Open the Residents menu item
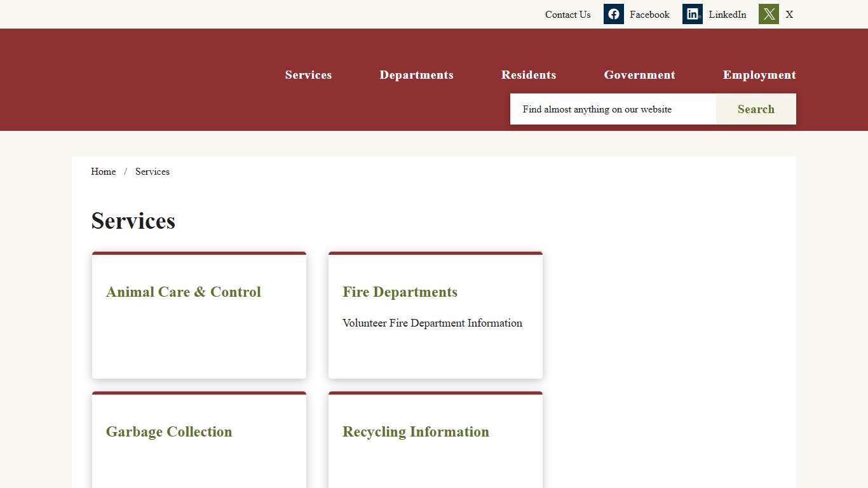The width and height of the screenshot is (868, 488). click(529, 75)
